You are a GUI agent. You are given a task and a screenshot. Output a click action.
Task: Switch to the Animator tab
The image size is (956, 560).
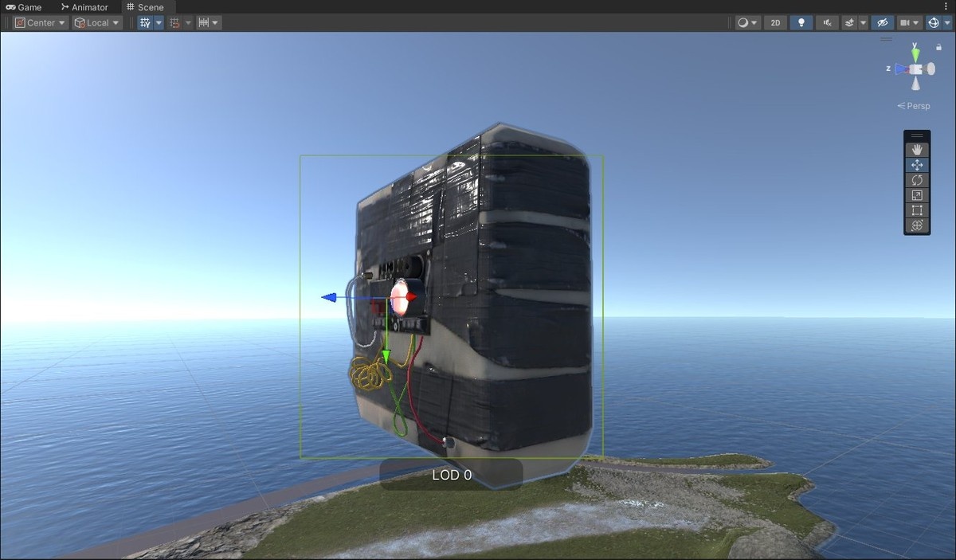pyautogui.click(x=84, y=7)
